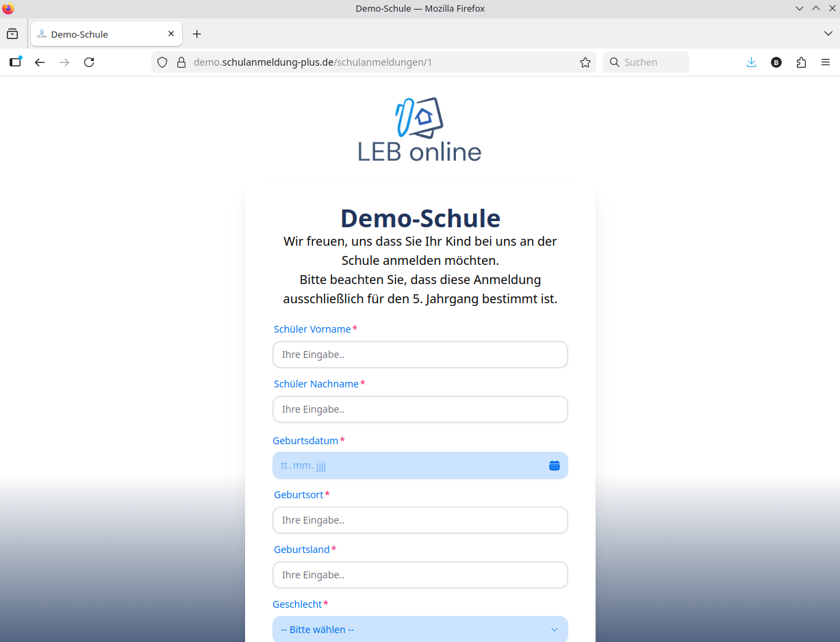Focus the Schüler Vorname input field
Image resolution: width=840 pixels, height=642 pixels.
click(x=420, y=355)
